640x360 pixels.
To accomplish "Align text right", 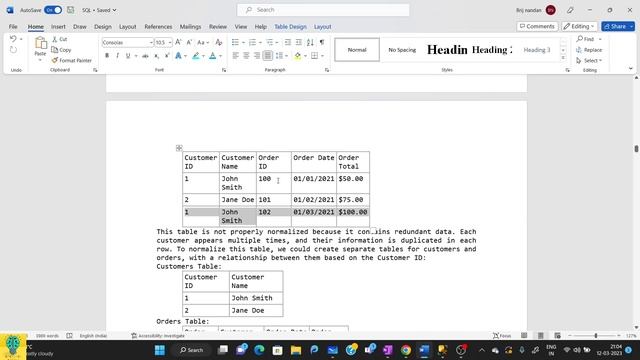I will tap(257, 56).
